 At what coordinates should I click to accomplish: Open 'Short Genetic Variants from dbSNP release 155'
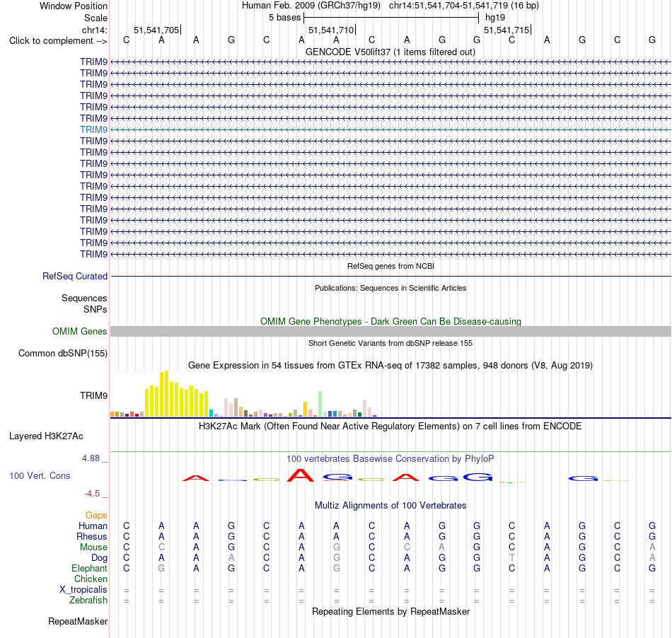pyautogui.click(x=390, y=343)
